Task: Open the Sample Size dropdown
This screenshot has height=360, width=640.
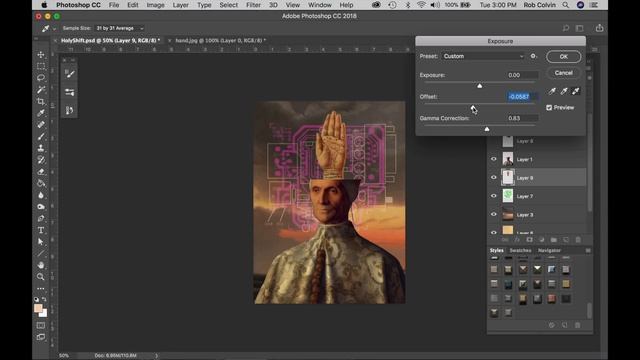Action: [119, 28]
